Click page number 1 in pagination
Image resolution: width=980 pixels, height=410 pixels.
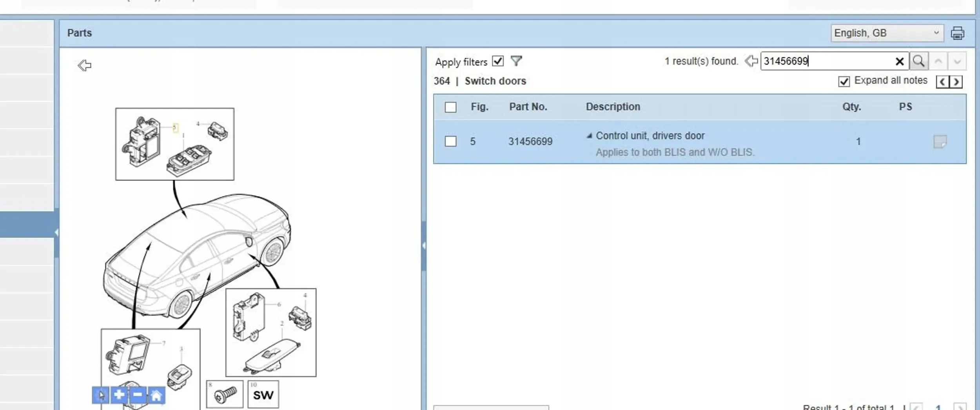click(938, 407)
